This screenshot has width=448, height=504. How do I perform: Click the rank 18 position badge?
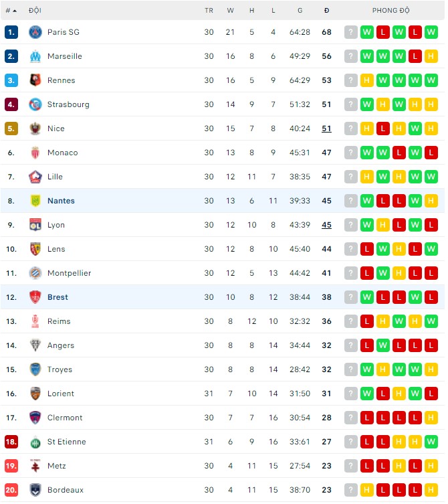11,442
